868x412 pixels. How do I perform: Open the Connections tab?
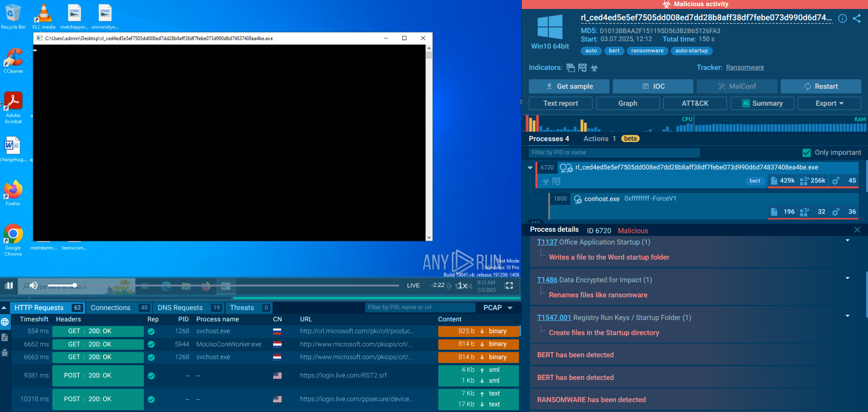110,308
